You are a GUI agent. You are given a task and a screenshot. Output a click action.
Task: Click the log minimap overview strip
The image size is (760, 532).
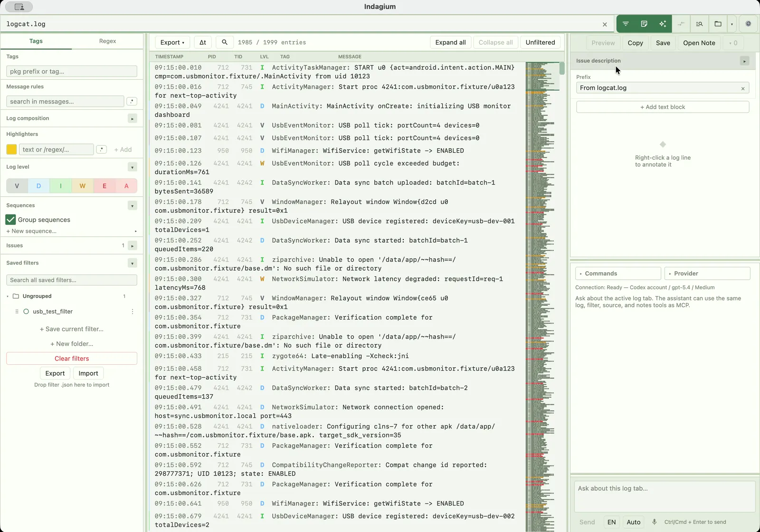pos(542,296)
